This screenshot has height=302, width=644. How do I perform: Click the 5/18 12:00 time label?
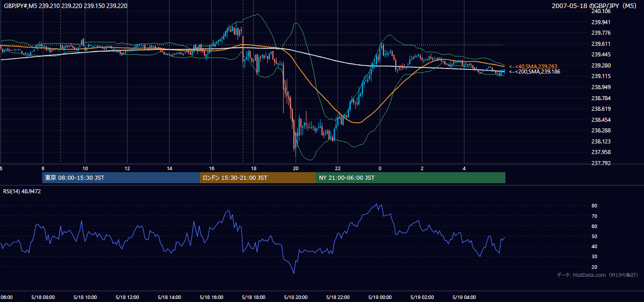click(x=127, y=297)
